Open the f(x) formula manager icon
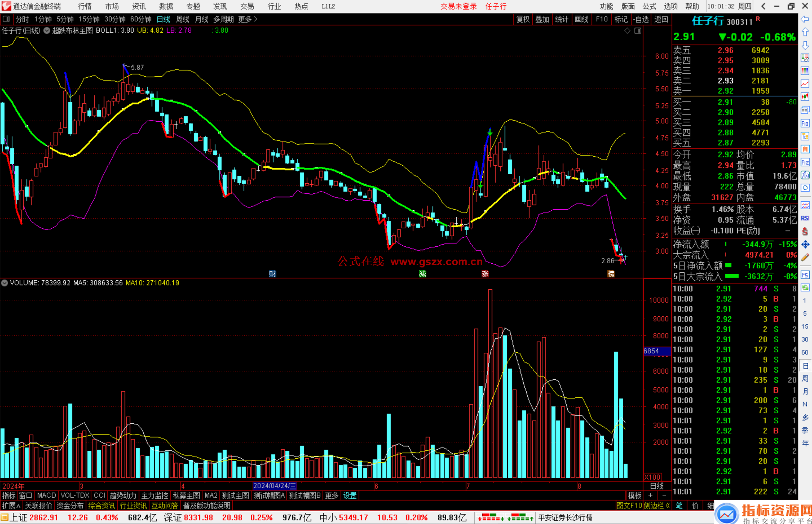The height and width of the screenshot is (524, 812). [805, 175]
